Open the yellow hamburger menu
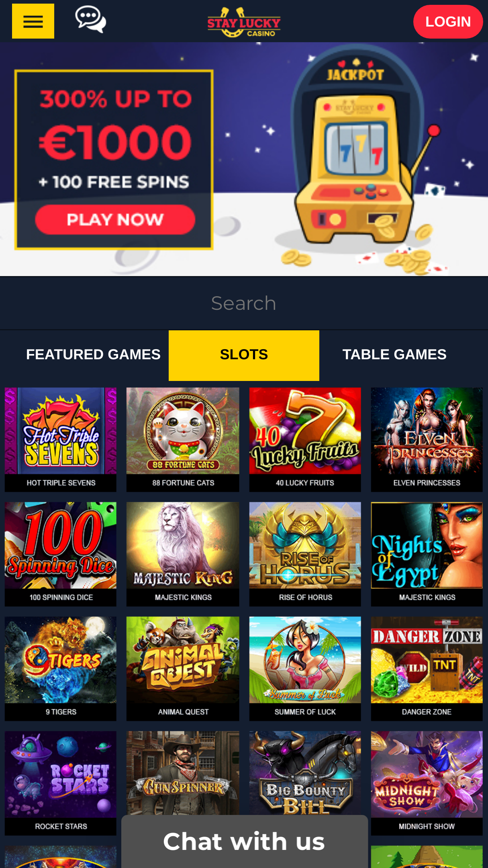This screenshot has width=488, height=868. coord(33,21)
